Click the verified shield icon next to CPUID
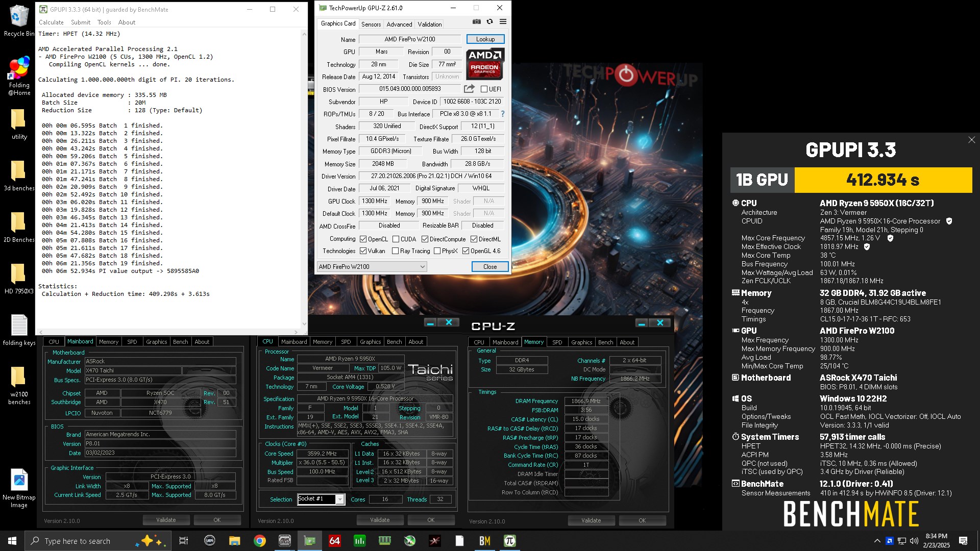The image size is (980, 551). point(949,221)
